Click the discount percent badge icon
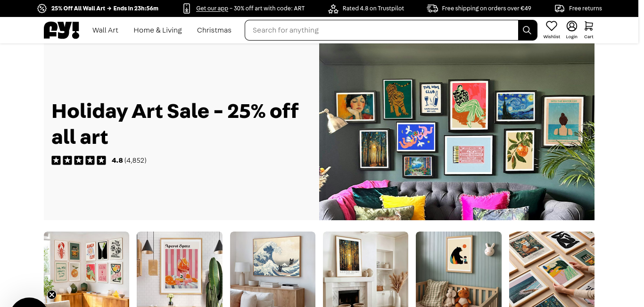644x307 pixels. [x=42, y=8]
